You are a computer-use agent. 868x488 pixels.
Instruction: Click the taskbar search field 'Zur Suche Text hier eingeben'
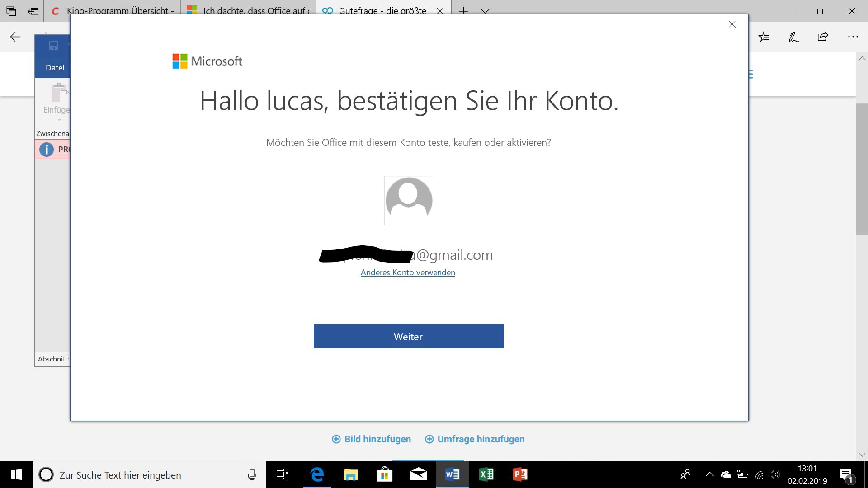149,475
